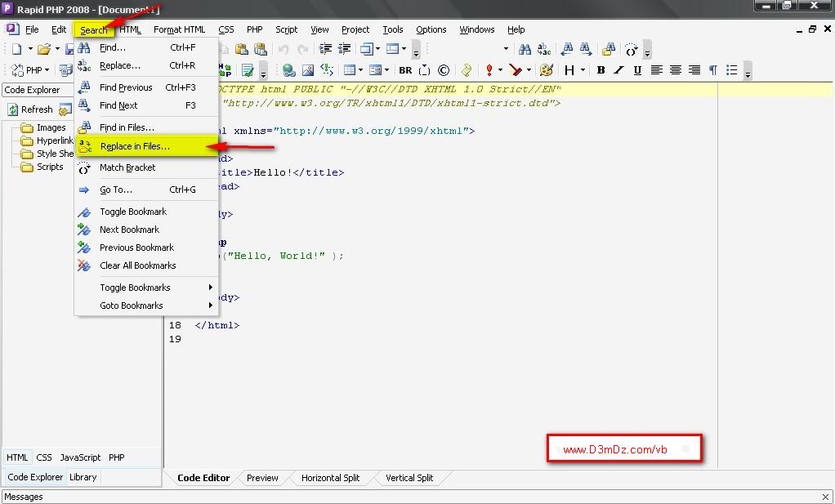The width and height of the screenshot is (835, 504).
Task: Click line 18 closing html tag
Action: click(x=217, y=325)
